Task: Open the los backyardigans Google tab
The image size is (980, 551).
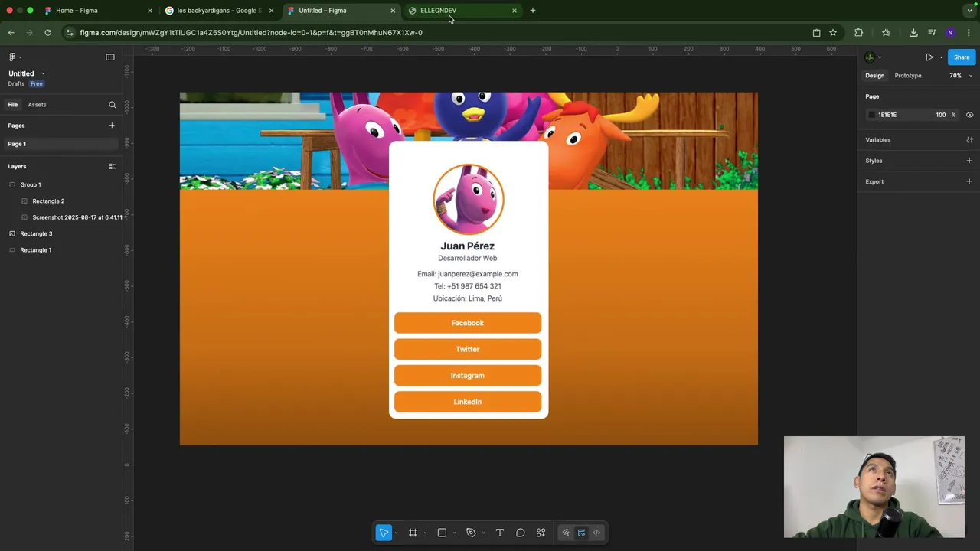Action: [x=220, y=11]
